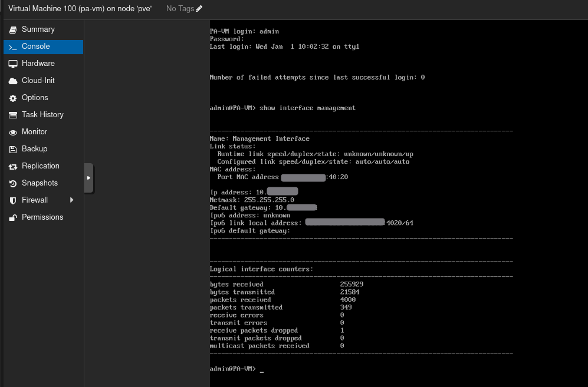The height and width of the screenshot is (387, 588).
Task: Click the Backup floppy disk icon
Action: tap(13, 149)
